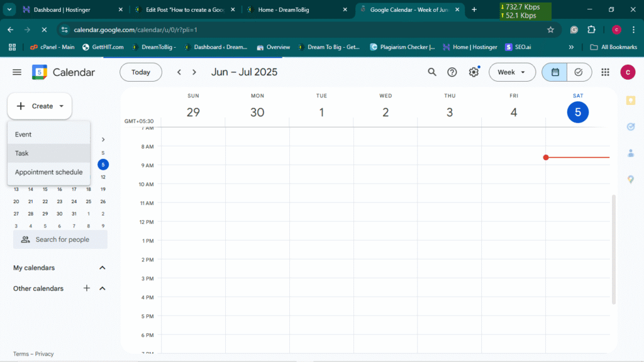Viewport: 644px width, 362px height.
Task: Open the Support help icon
Action: (x=452, y=72)
